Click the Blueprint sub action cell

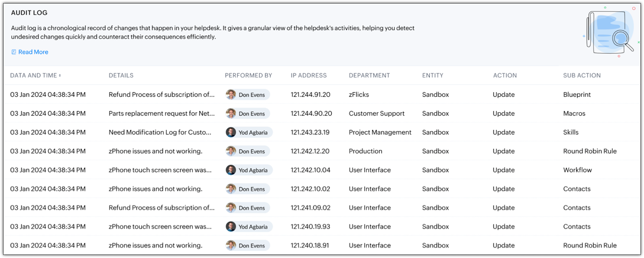click(x=577, y=94)
